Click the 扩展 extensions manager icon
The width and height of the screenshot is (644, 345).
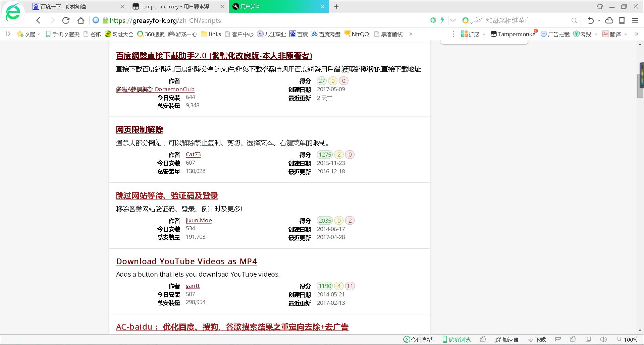(x=465, y=34)
